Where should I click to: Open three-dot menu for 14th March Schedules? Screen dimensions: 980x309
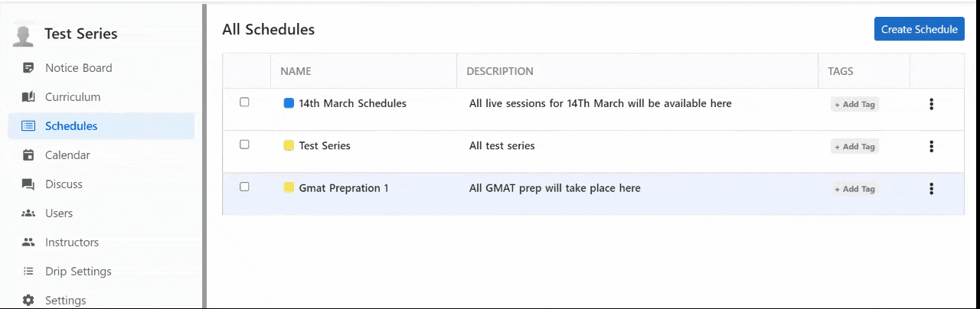pos(931,104)
